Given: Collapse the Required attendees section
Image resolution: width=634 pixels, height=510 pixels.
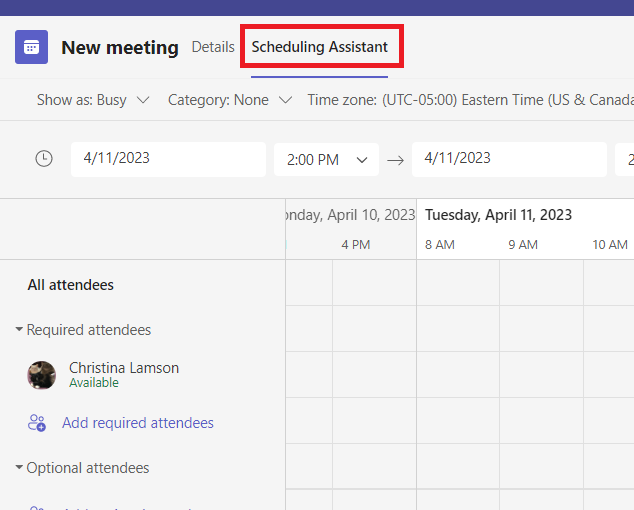Looking at the screenshot, I should [20, 330].
